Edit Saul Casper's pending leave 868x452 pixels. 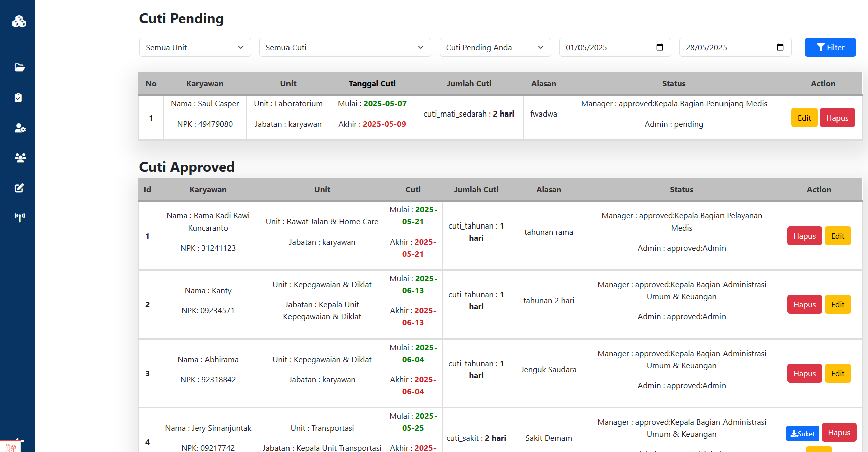point(804,118)
